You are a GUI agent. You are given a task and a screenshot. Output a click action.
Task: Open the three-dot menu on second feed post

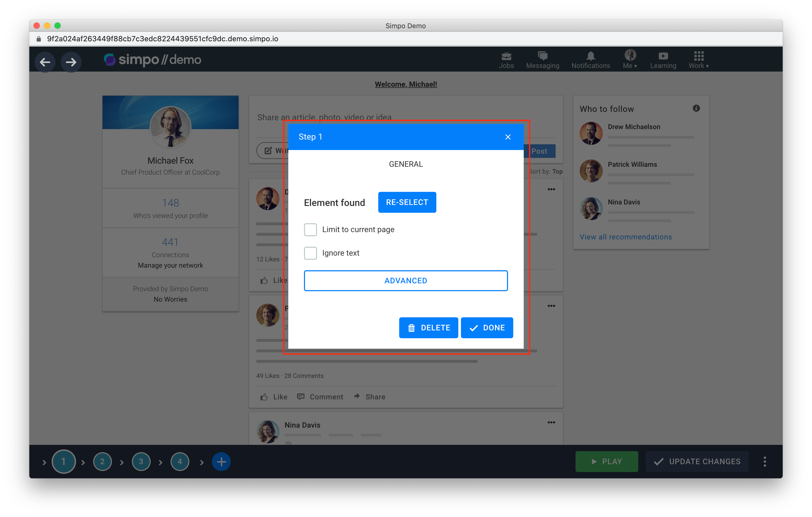pyautogui.click(x=551, y=306)
